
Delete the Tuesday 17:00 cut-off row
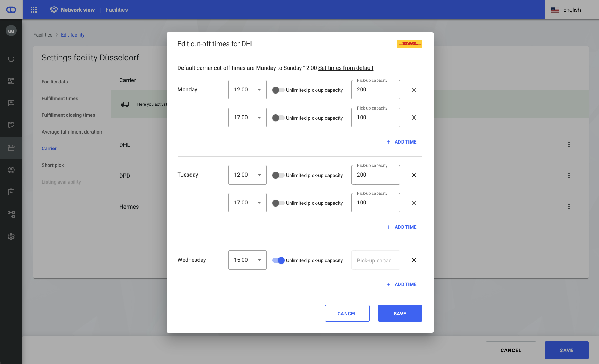pyautogui.click(x=414, y=203)
